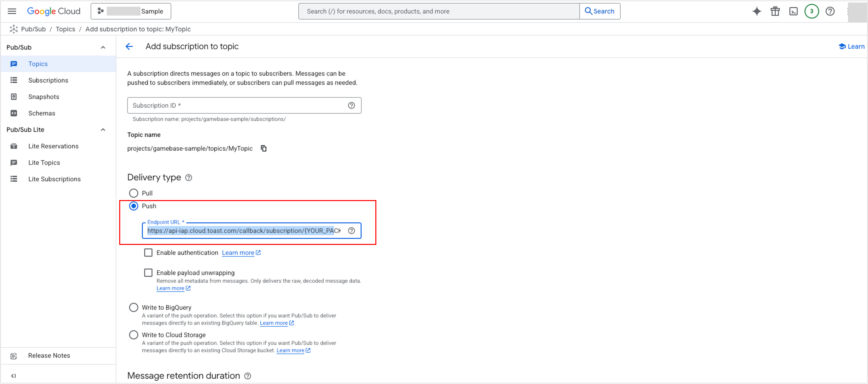Open Learn more link for BigQuery
The image size is (868, 384).
pos(277,323)
